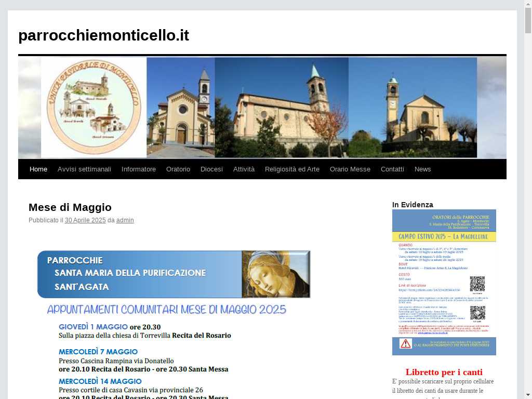Open the Home menu item

pyautogui.click(x=38, y=169)
